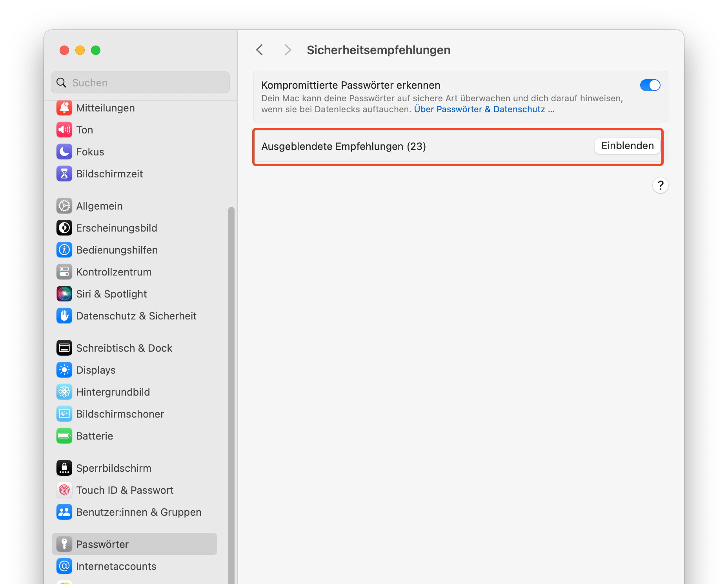Open Über Passwörter & Datenschutz link
The width and height of the screenshot is (728, 584).
[484, 109]
